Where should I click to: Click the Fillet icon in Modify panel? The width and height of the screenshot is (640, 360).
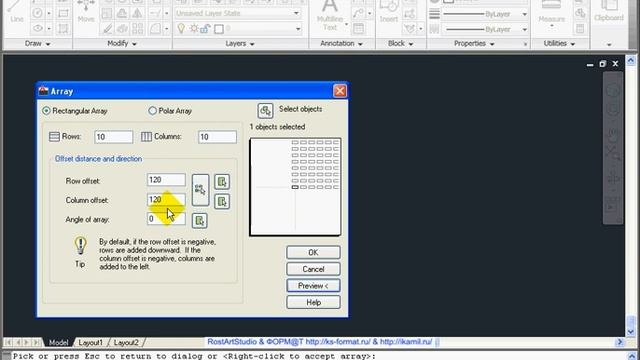point(155,29)
